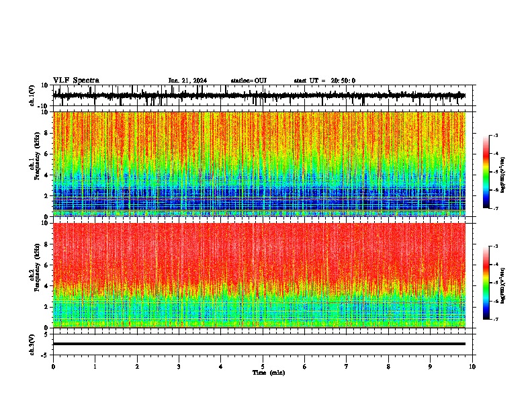532x411 pixels.
Task: Click the '1' tick on the time axis
Action: tap(95, 367)
